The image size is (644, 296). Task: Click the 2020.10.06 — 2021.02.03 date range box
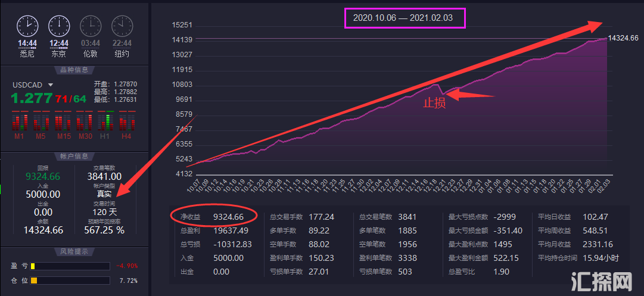pos(403,18)
